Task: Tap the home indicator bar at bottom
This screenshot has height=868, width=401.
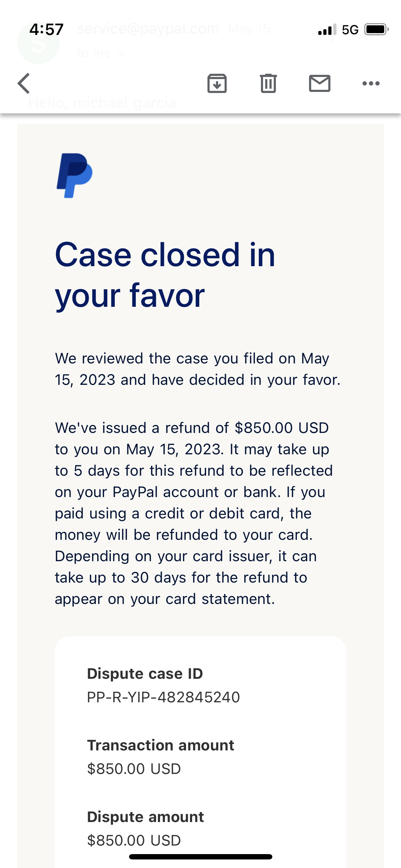Action: [x=201, y=857]
